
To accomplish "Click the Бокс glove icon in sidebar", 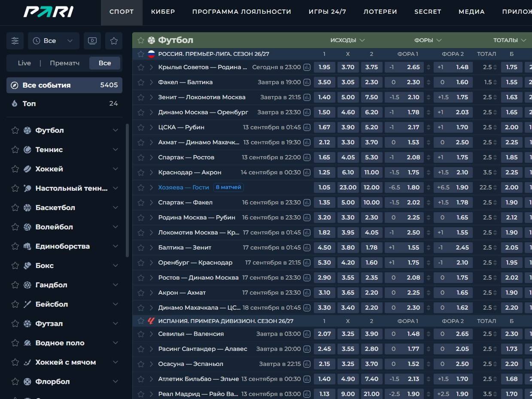I will click(x=27, y=265).
